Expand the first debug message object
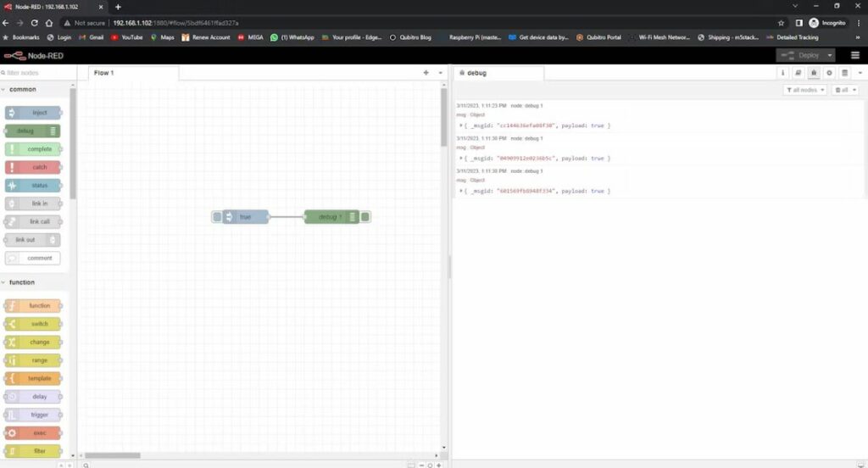868x468 pixels. [x=461, y=125]
